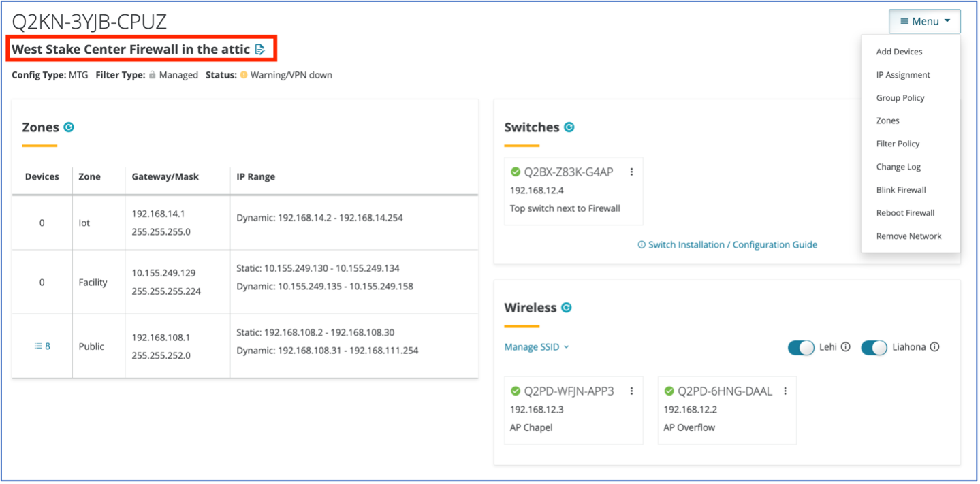View the 8 devices in Public zone
This screenshot has width=980, height=484.
(x=42, y=346)
